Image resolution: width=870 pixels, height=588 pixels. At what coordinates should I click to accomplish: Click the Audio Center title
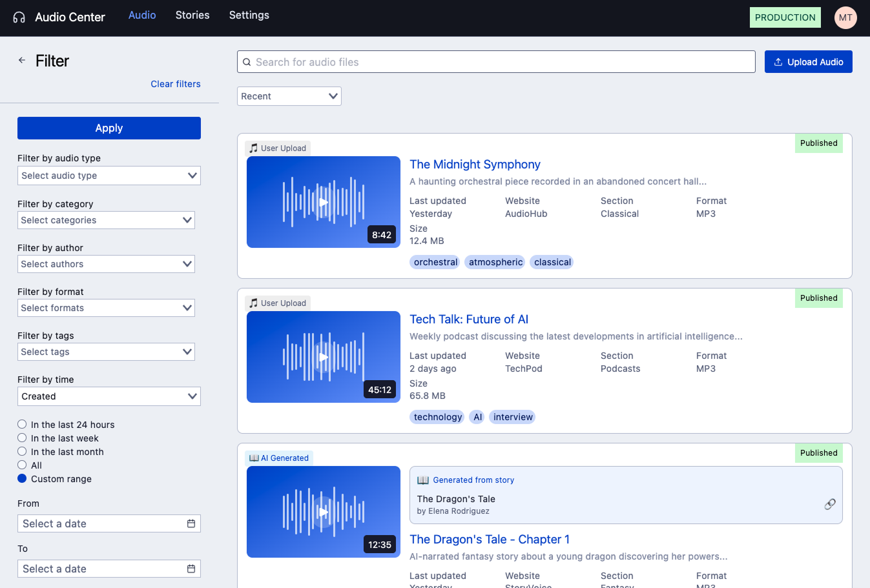tap(70, 17)
